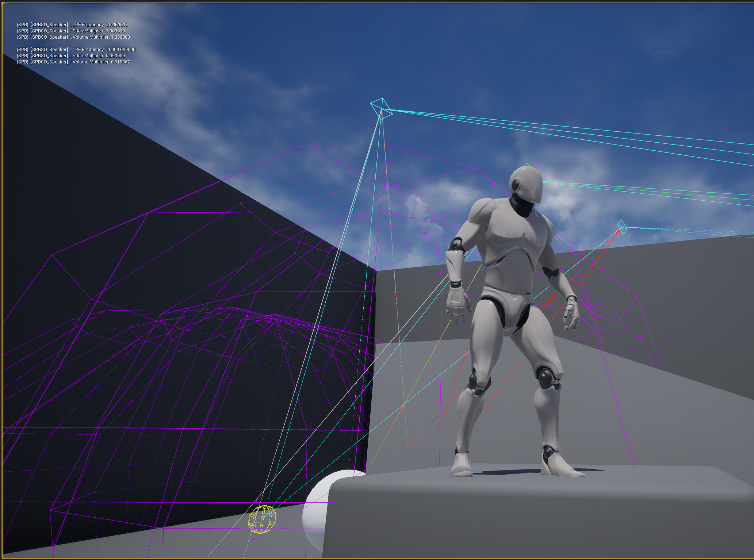Click the green marker above robot's helmet
The height and width of the screenshot is (560, 754).
526,165
